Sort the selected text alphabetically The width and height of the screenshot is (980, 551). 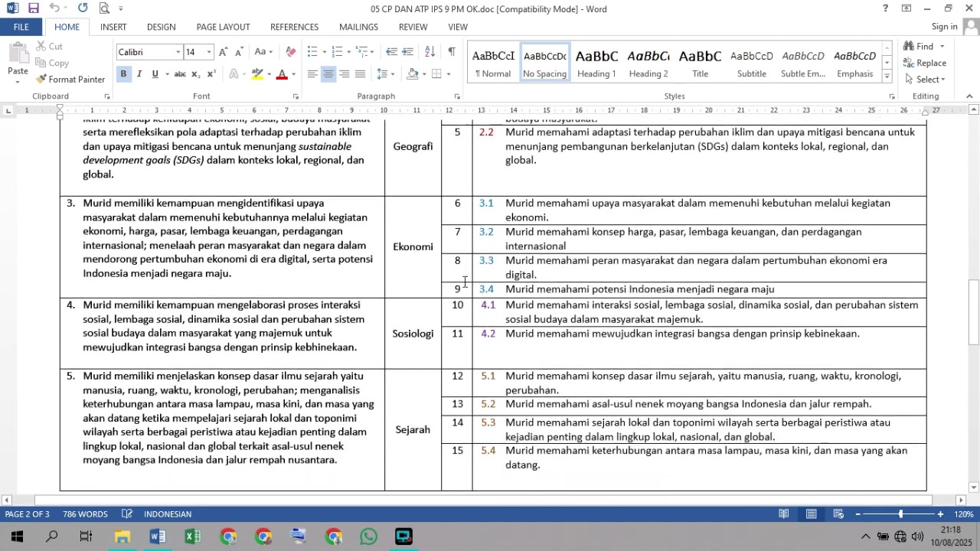tap(430, 52)
